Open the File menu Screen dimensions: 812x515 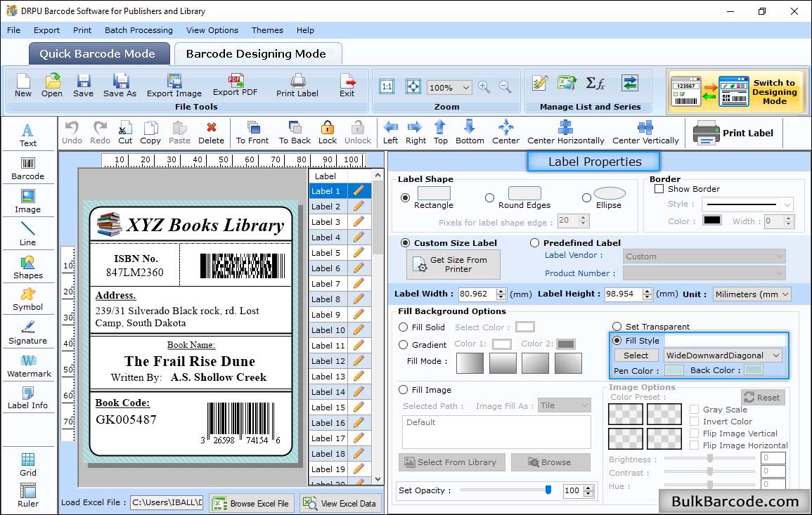14,30
